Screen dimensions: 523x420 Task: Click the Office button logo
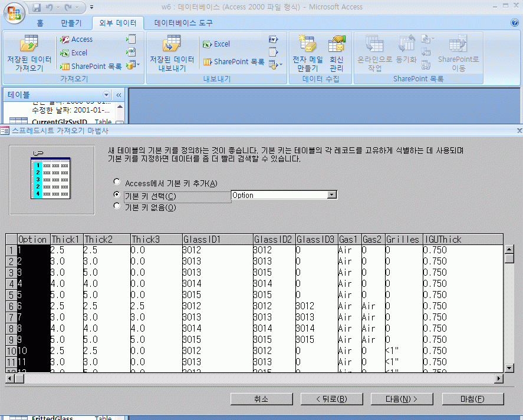(14, 12)
